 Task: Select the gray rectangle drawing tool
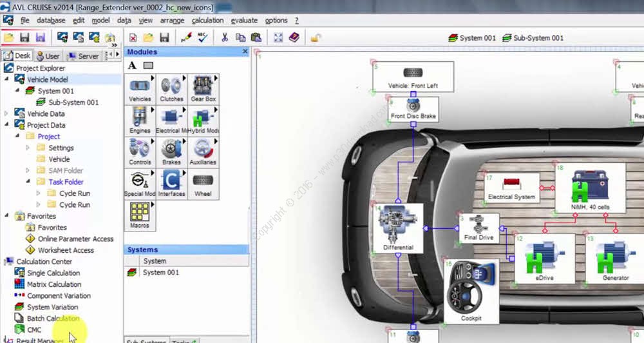tap(148, 65)
